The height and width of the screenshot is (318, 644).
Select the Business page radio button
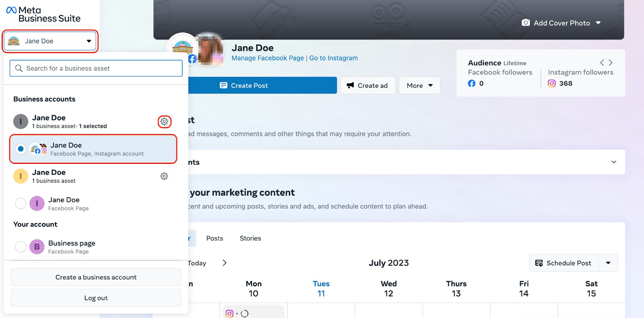coord(21,247)
